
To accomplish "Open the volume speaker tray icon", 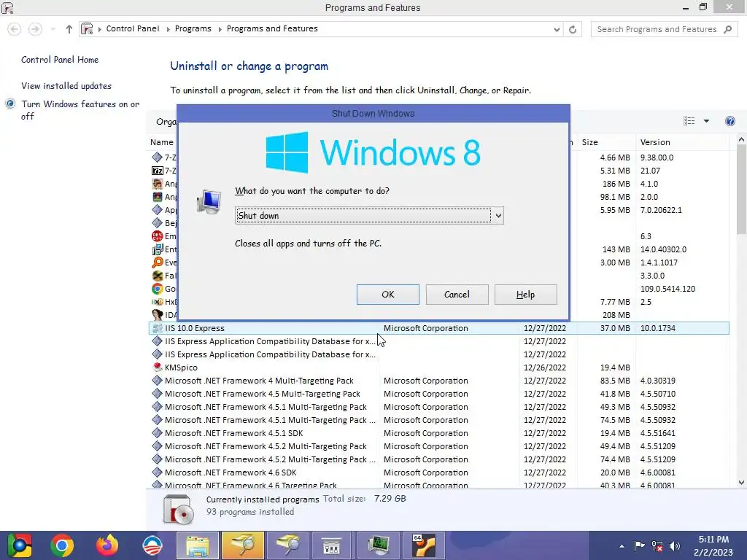I will point(675,545).
